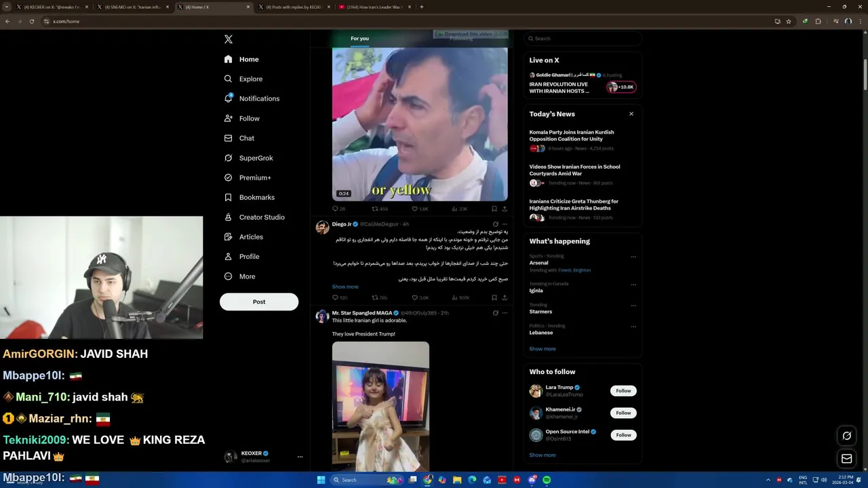
Task: Open floating Grok button
Action: (x=846, y=436)
